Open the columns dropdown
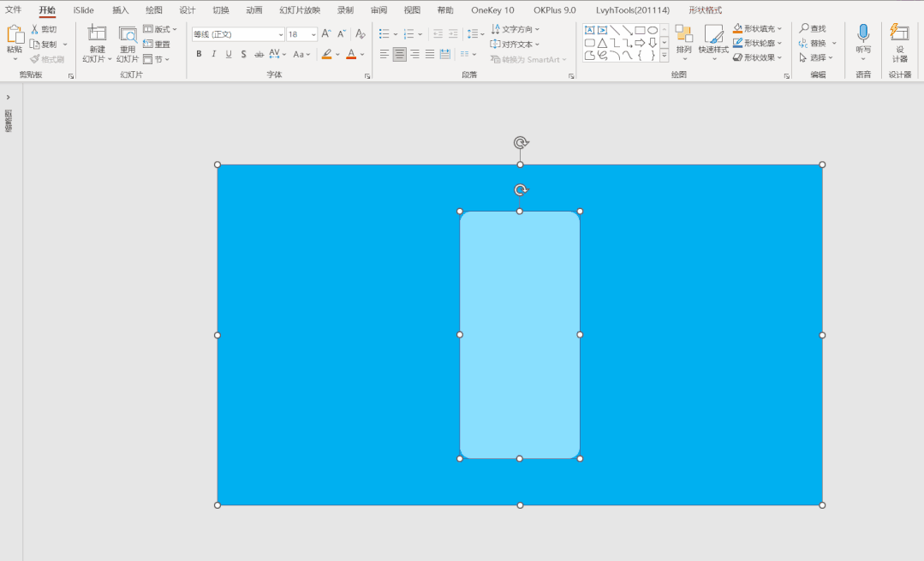Screen dimensions: 924x561 468,54
